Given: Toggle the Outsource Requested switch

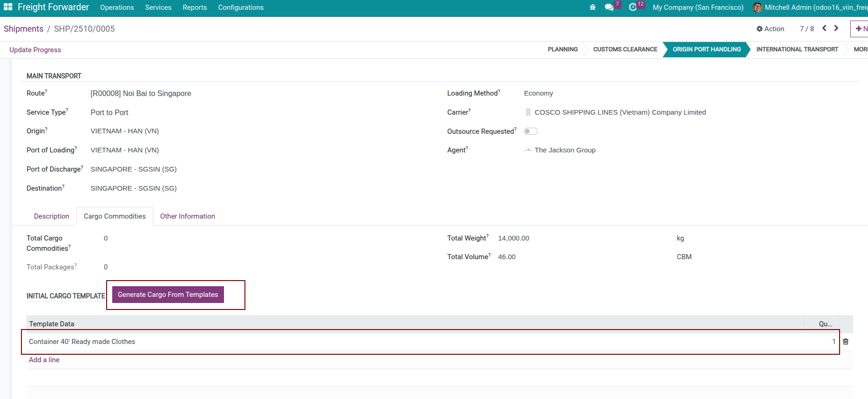Looking at the screenshot, I should (530, 131).
